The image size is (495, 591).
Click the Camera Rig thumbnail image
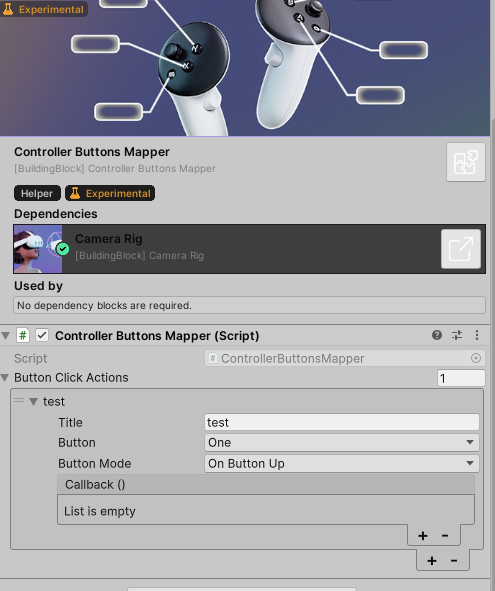[x=38, y=249]
